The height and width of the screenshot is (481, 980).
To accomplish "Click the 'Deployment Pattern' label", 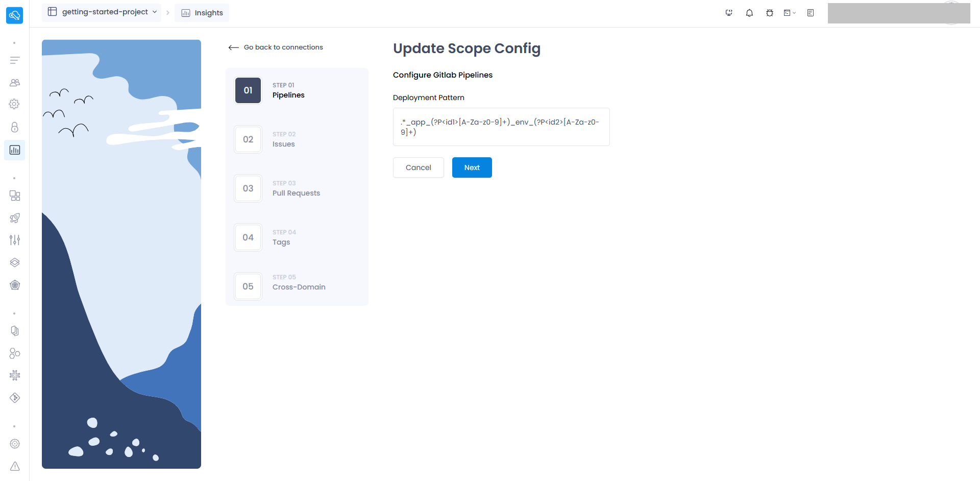I will tap(429, 98).
